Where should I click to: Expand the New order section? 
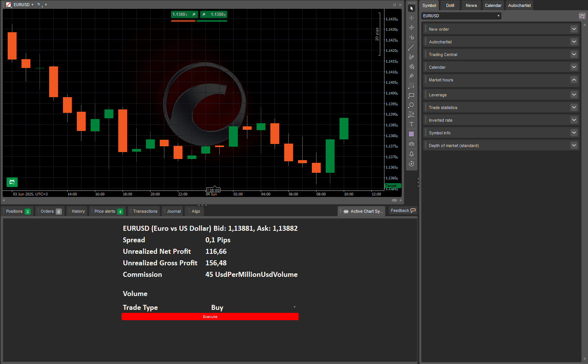click(x=574, y=29)
